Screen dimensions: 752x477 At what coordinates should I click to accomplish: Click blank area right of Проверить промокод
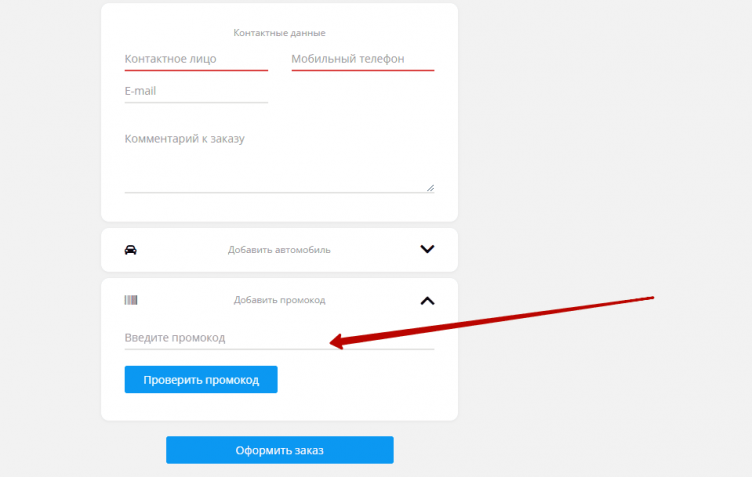click(x=360, y=380)
